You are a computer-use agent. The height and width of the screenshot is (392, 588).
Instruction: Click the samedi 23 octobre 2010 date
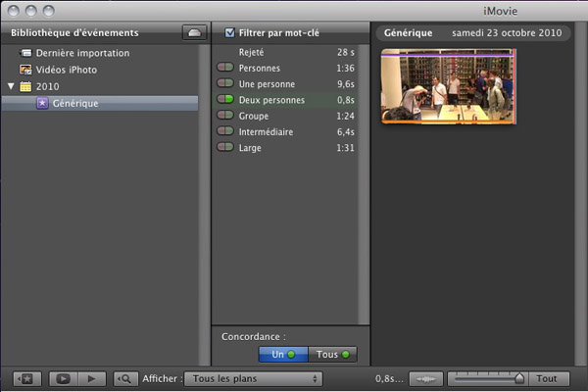(507, 33)
